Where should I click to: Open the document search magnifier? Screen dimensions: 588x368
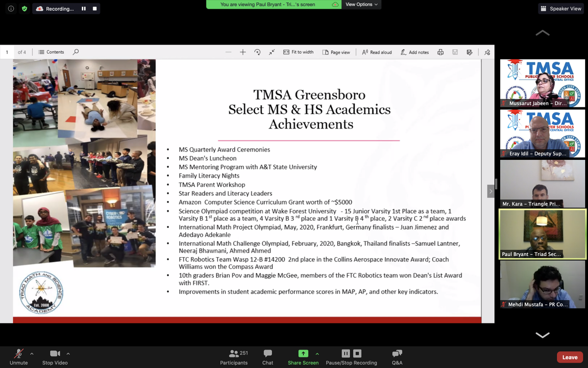point(74,52)
